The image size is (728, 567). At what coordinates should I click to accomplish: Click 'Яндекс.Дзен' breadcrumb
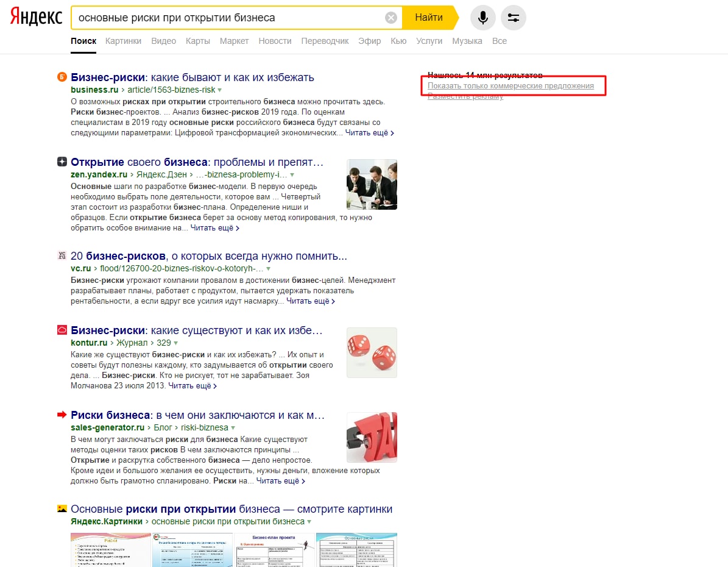161,175
